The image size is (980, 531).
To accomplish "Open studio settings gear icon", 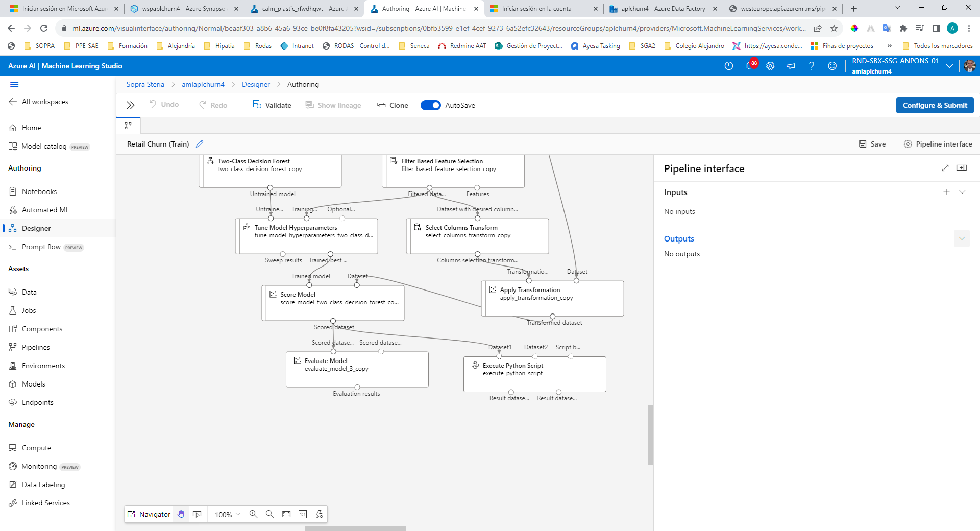I will coord(770,66).
